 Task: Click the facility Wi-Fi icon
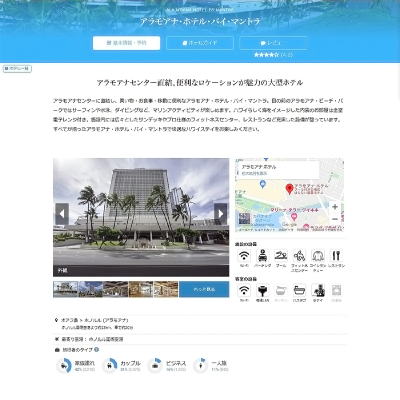pos(244,256)
